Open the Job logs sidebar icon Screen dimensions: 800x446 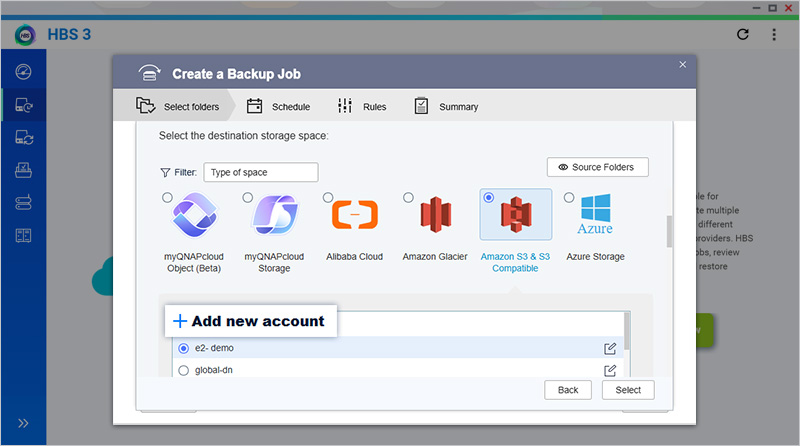click(23, 235)
